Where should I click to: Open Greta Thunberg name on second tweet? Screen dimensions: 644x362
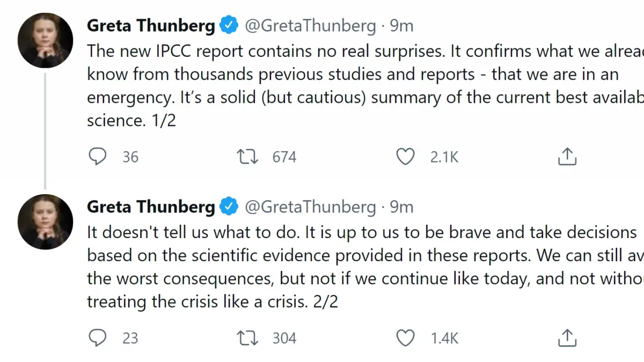coord(151,206)
